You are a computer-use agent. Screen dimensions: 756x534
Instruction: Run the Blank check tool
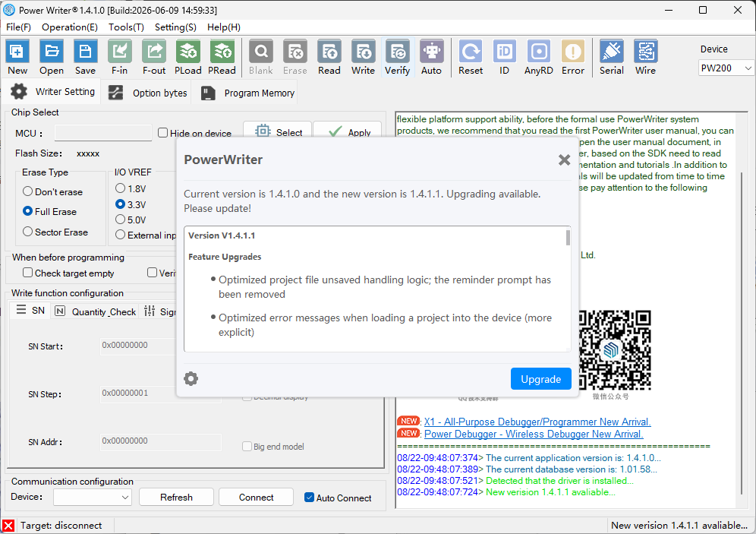[261, 57]
